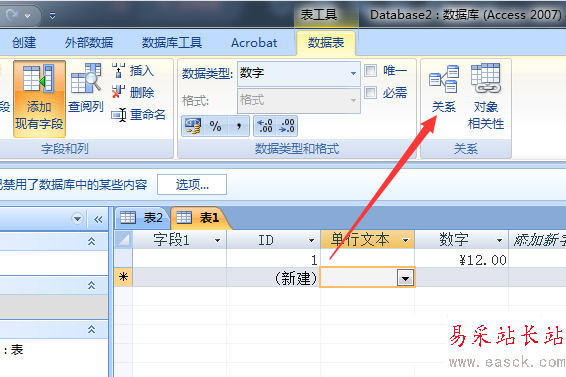Image resolution: width=566 pixels, height=377 pixels.
Task: Select Datasheet (数据表) ribbon tab
Action: (326, 43)
